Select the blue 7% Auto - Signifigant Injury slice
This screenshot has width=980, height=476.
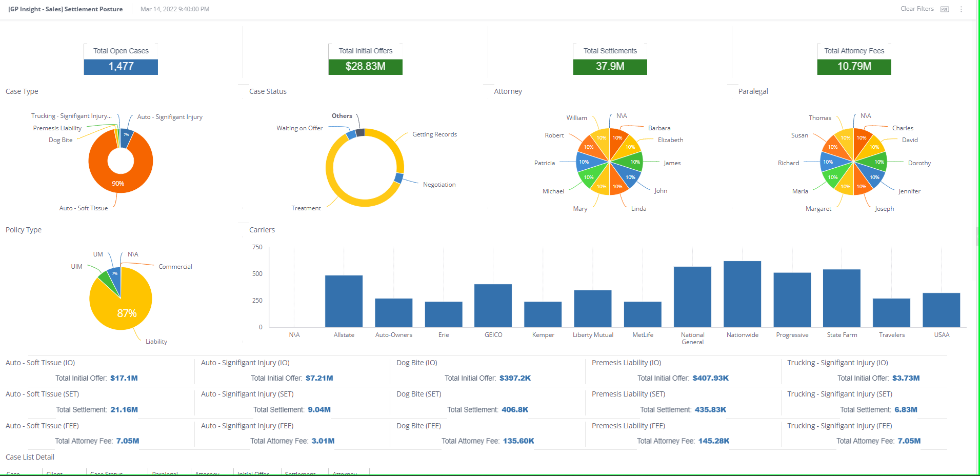coord(126,138)
